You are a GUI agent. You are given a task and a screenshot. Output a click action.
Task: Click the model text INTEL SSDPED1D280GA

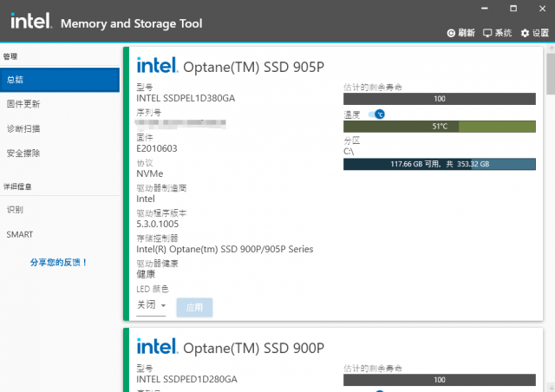[x=186, y=379]
